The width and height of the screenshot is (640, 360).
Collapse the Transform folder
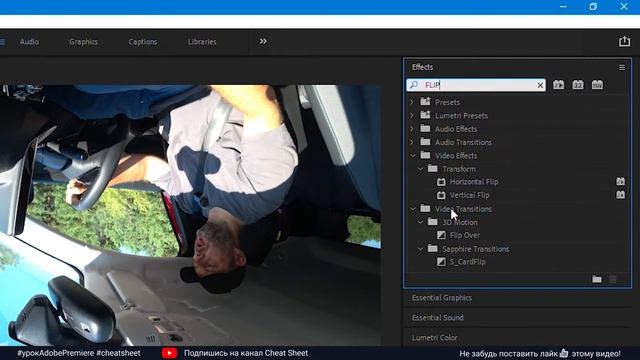click(420, 169)
